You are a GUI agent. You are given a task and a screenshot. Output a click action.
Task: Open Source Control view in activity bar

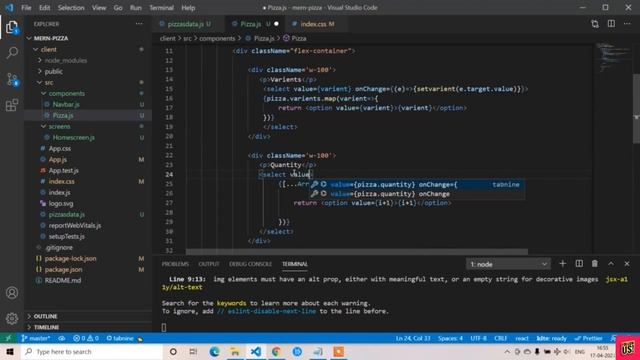[12, 79]
